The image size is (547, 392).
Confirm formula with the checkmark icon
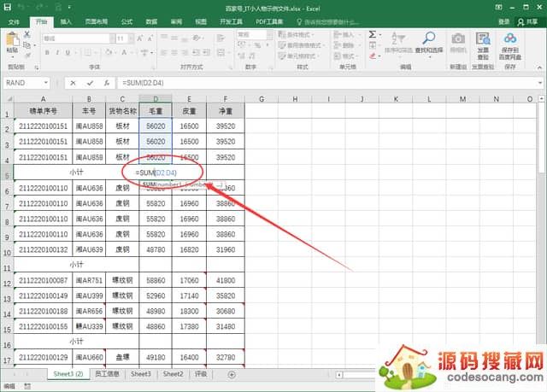tap(90, 83)
